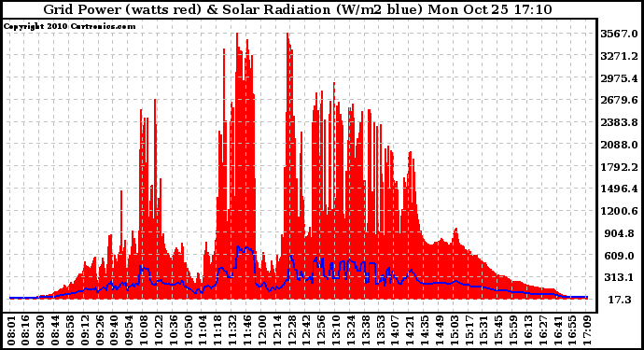Click the 10:22 time label
The image size is (644, 350).
click(158, 329)
